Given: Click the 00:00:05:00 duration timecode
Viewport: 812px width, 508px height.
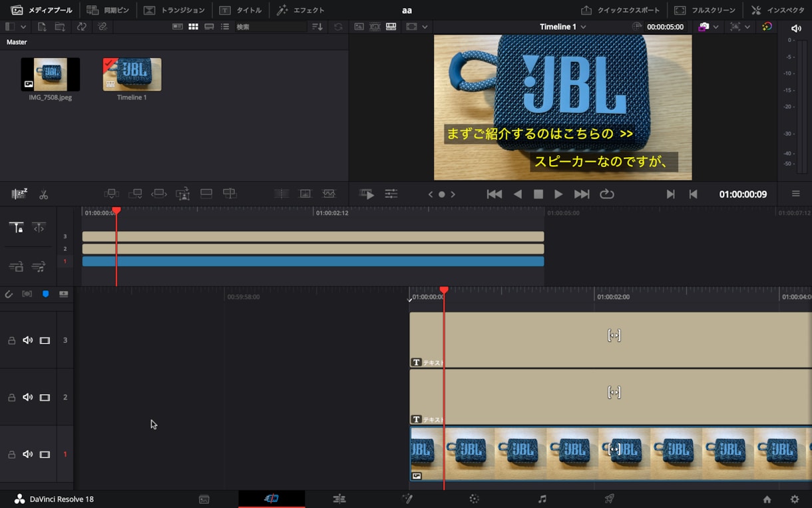Looking at the screenshot, I should coord(665,27).
